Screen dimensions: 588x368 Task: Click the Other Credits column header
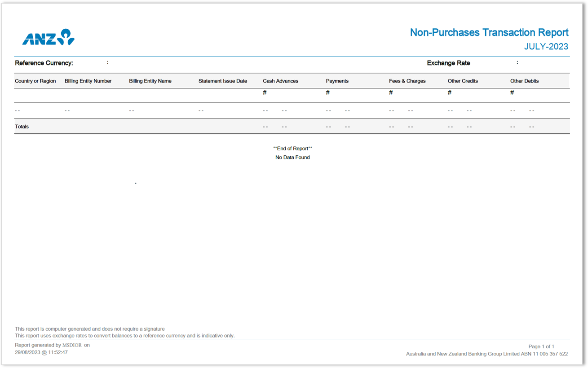pyautogui.click(x=463, y=81)
